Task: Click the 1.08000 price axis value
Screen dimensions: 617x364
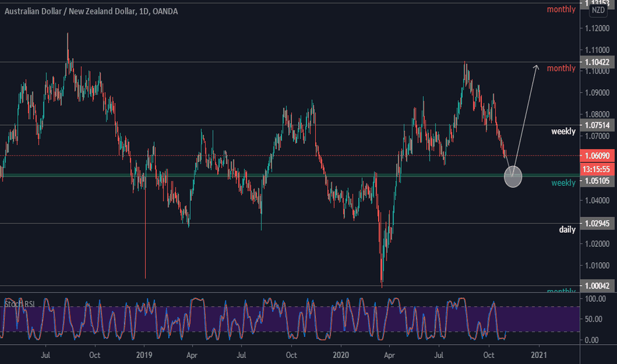Action: point(597,114)
